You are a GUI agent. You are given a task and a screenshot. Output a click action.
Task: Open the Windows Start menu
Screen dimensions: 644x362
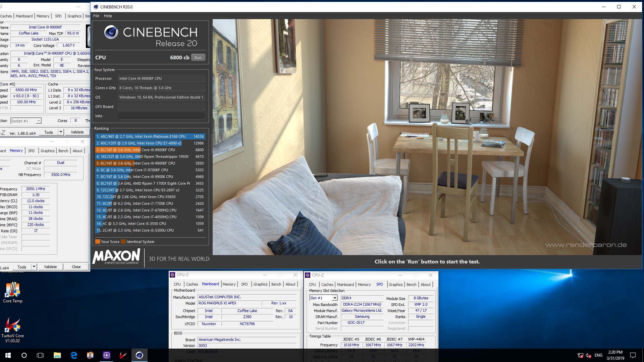[8, 355]
